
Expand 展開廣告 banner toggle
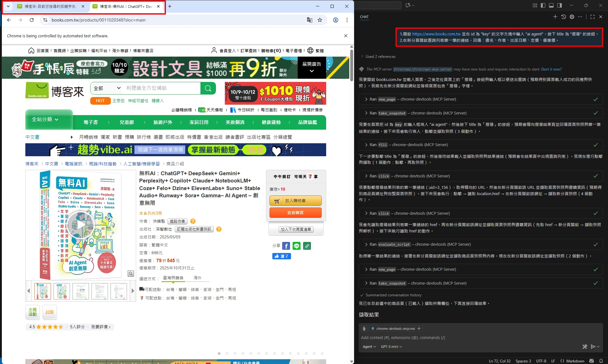312,68
